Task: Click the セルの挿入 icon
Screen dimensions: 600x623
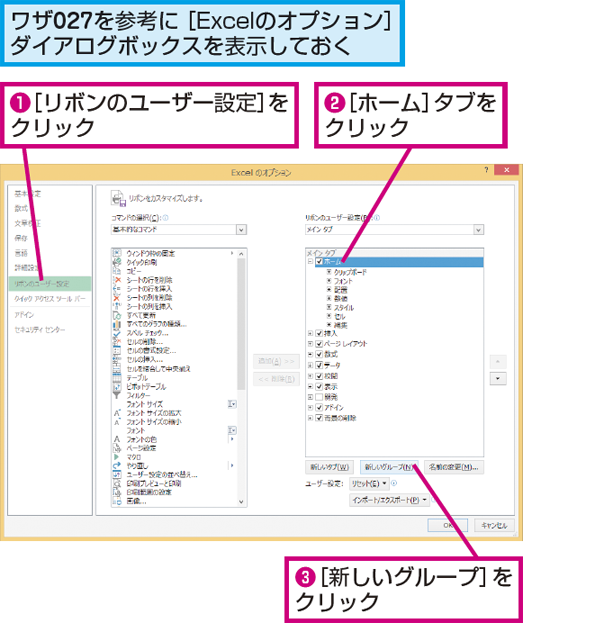Action: click(117, 360)
